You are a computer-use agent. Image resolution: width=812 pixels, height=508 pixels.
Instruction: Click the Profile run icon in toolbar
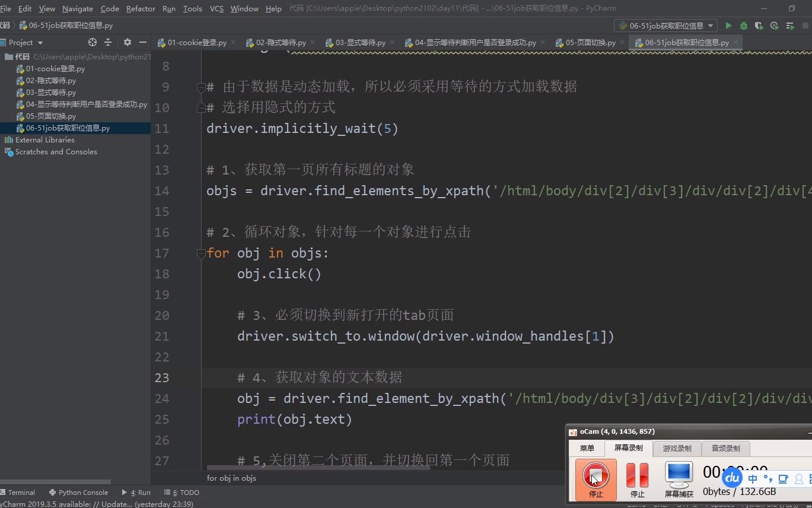[x=775, y=26]
